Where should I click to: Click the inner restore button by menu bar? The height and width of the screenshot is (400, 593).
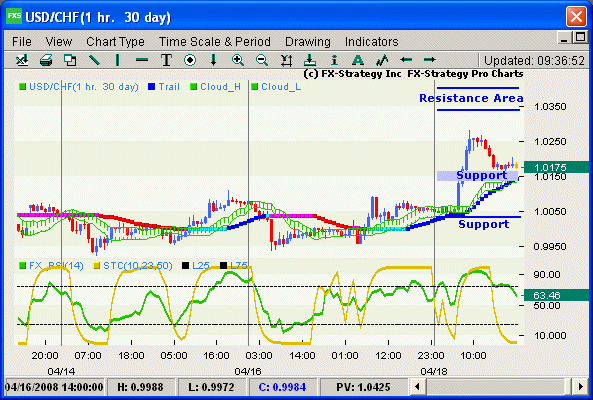580,37
